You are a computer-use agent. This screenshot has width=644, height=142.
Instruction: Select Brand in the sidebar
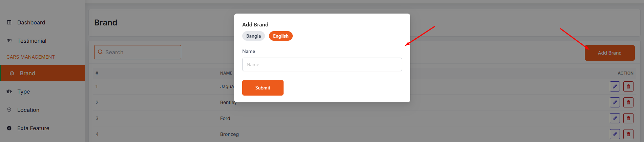coord(27,73)
